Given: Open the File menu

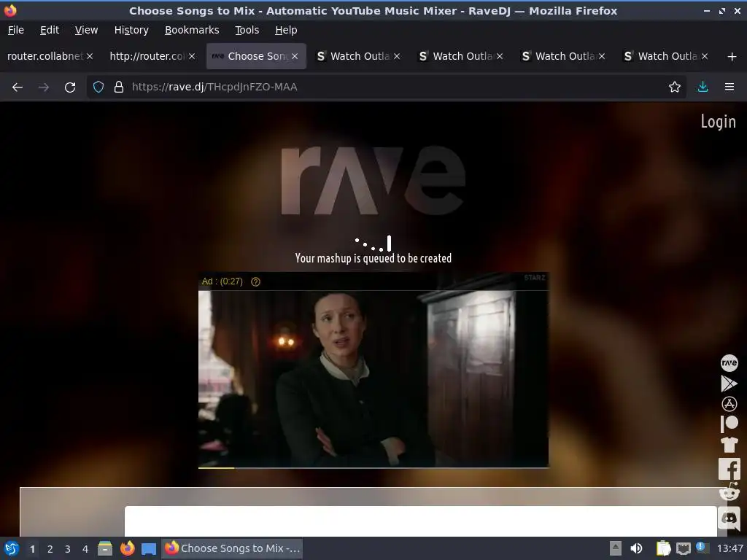Looking at the screenshot, I should [16, 30].
